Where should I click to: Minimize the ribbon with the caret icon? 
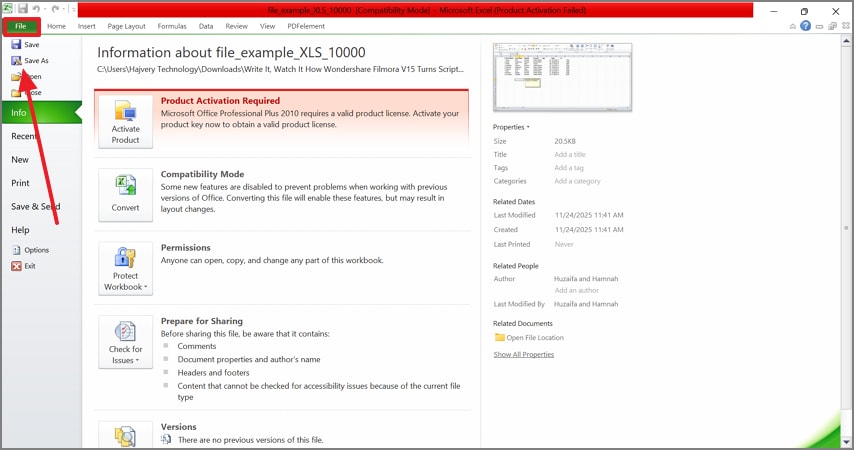[792, 26]
